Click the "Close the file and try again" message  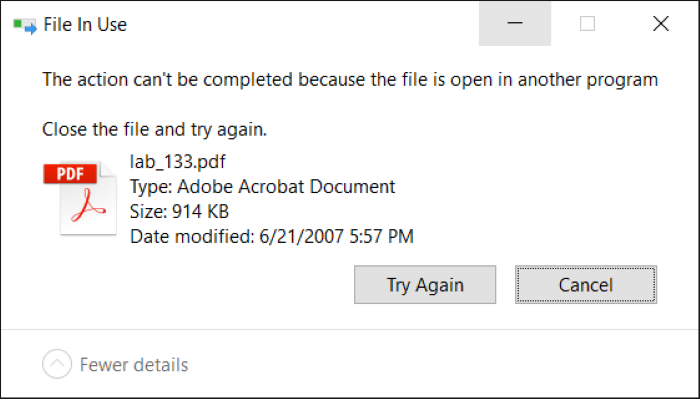coord(154,129)
